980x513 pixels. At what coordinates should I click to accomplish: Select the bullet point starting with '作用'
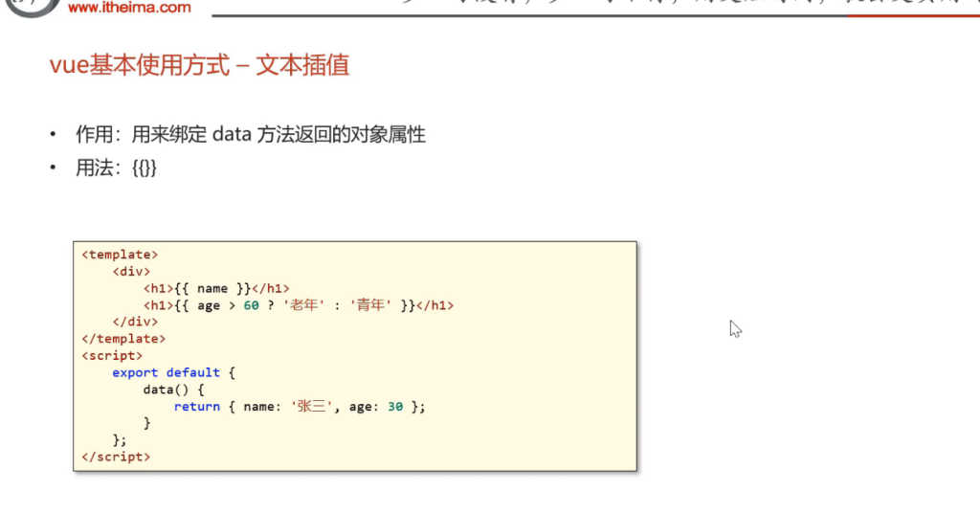click(x=250, y=135)
